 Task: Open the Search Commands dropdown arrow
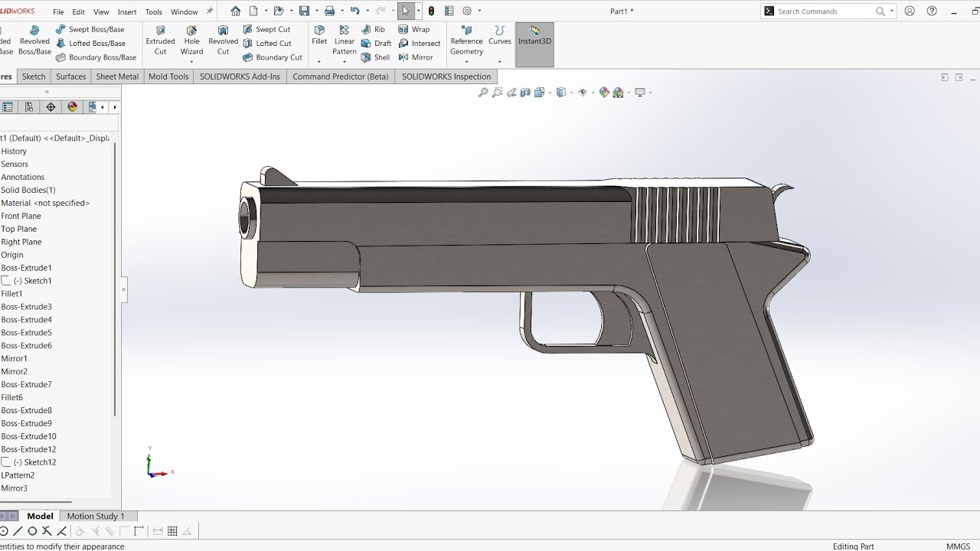point(892,11)
